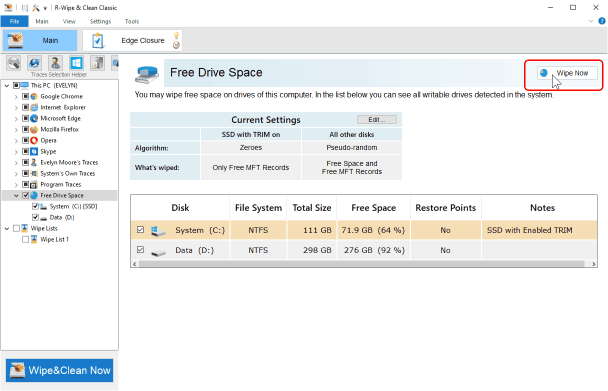This screenshot has width=608, height=391.
Task: Click the Internet Explorer icon in the tree
Action: pyautogui.click(x=34, y=107)
